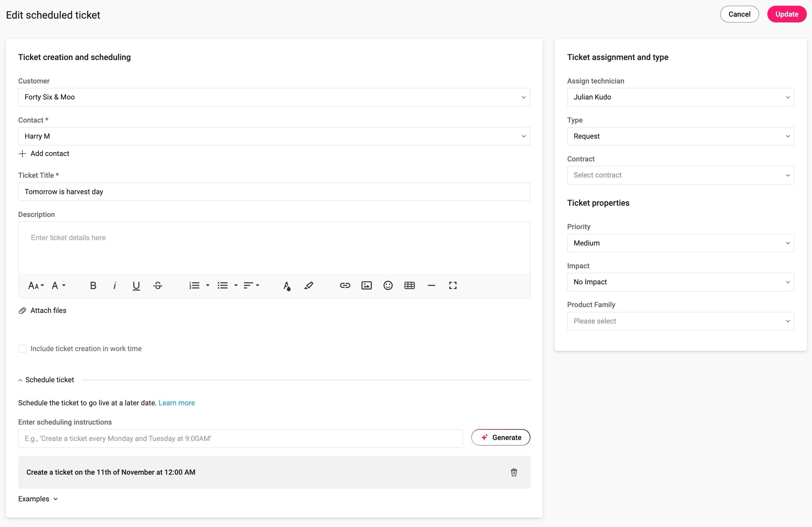The height and width of the screenshot is (527, 812).
Task: Click the schedule text 'Create a ticket on the 11th of November at 12:00 AM'
Action: [111, 472]
